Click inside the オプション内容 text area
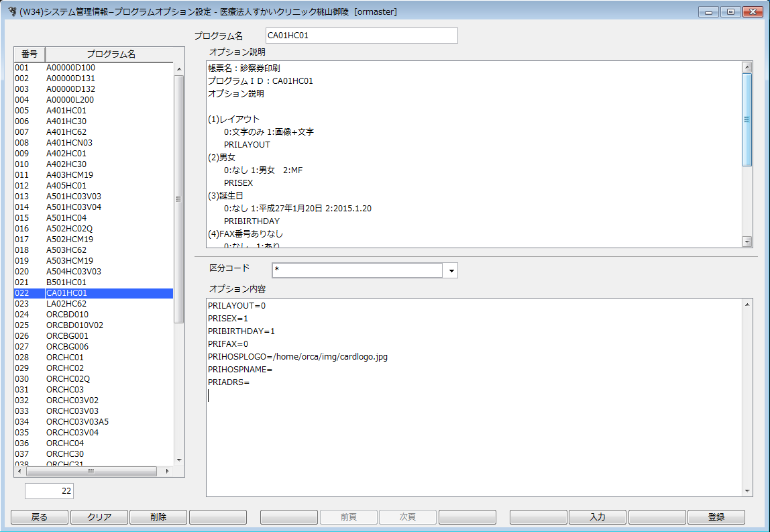The height and width of the screenshot is (532, 770). (470, 436)
